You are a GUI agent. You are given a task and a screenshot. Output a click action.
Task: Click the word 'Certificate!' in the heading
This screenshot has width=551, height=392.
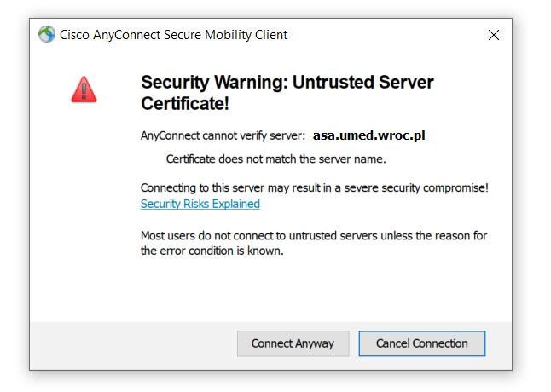[185, 103]
